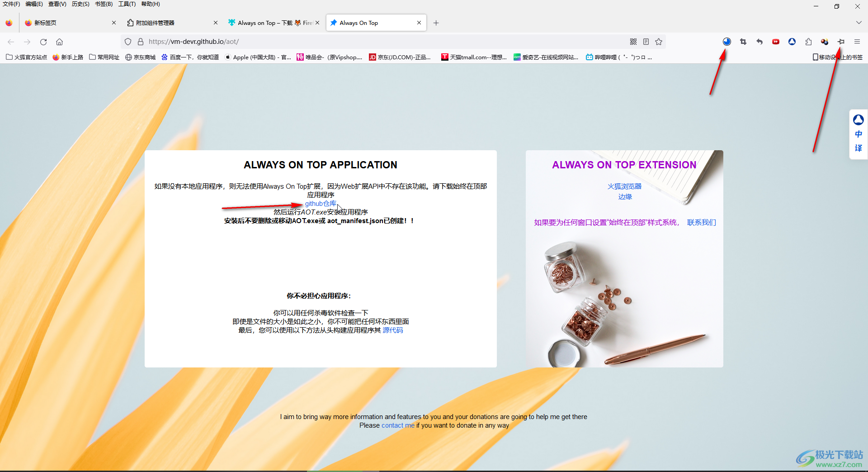
Task: Open the 书签(B) menu
Action: pyautogui.click(x=104, y=4)
